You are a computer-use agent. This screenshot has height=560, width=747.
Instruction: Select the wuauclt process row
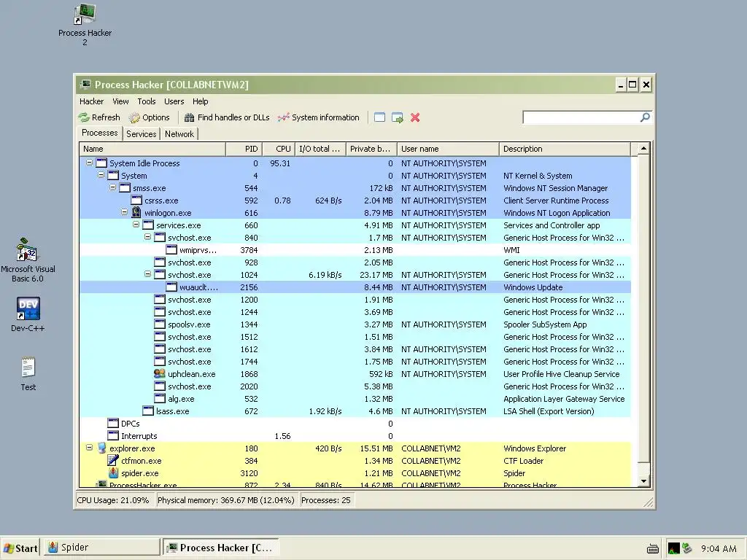coord(355,287)
